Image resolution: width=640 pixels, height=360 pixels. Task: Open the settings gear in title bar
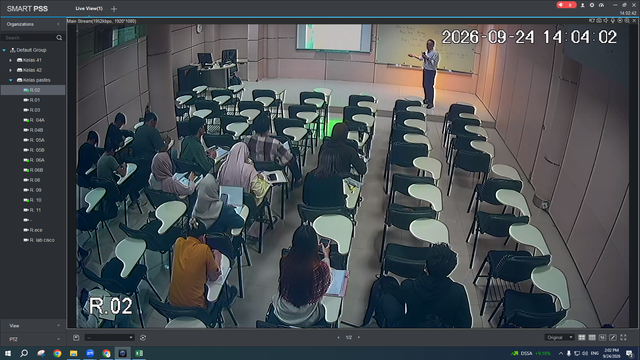(x=592, y=5)
